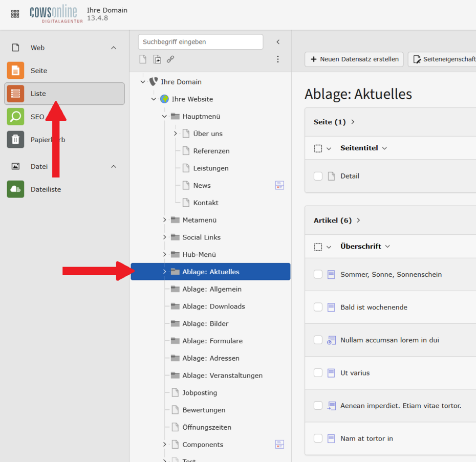Expand the Metamenü tree folder
Viewport: 476px width, 462px height.
pyautogui.click(x=165, y=220)
